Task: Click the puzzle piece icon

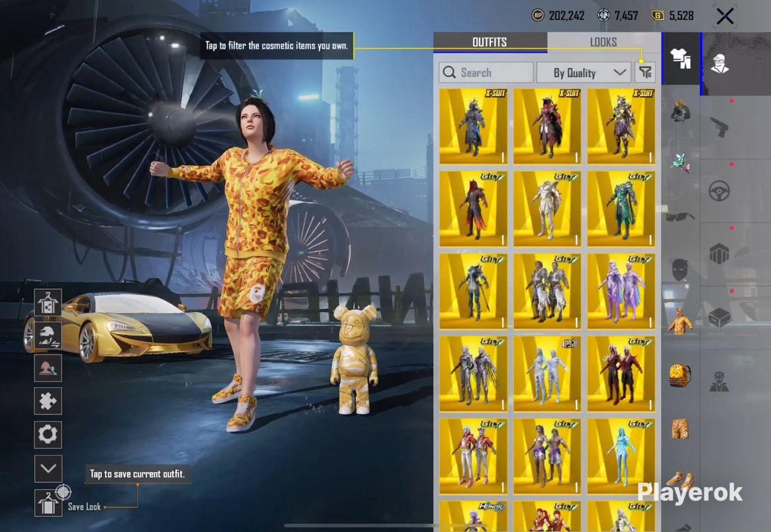Action: (x=47, y=402)
